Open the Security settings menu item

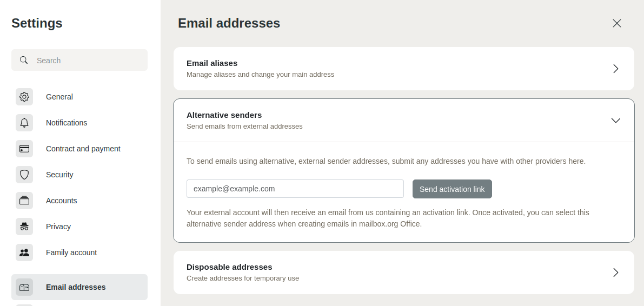[59, 175]
